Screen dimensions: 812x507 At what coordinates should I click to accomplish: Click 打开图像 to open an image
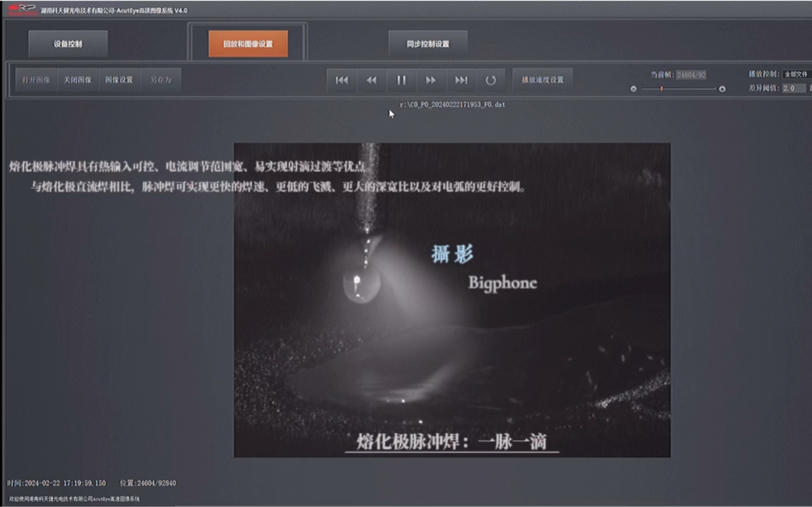[x=35, y=79]
